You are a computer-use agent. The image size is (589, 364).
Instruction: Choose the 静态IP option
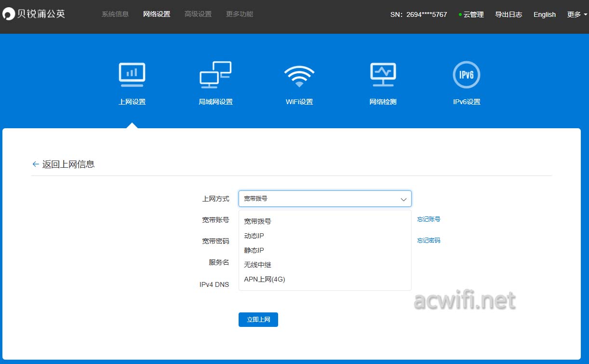coord(325,250)
